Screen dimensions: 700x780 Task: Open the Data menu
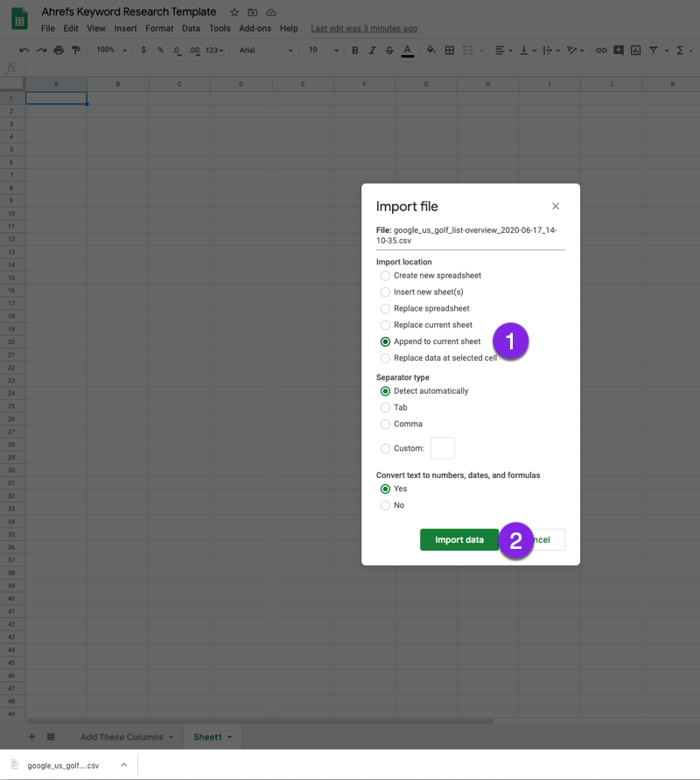[x=191, y=28]
